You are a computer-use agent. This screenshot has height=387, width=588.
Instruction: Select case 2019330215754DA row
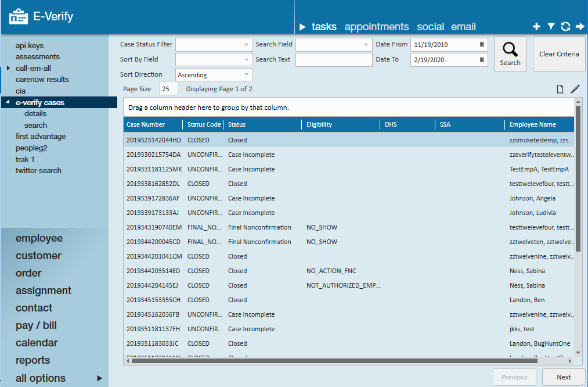point(349,155)
